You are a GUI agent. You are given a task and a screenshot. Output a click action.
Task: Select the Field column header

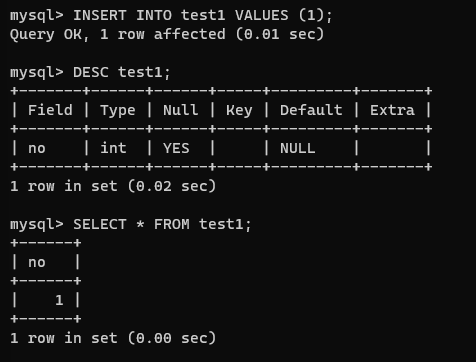point(50,110)
